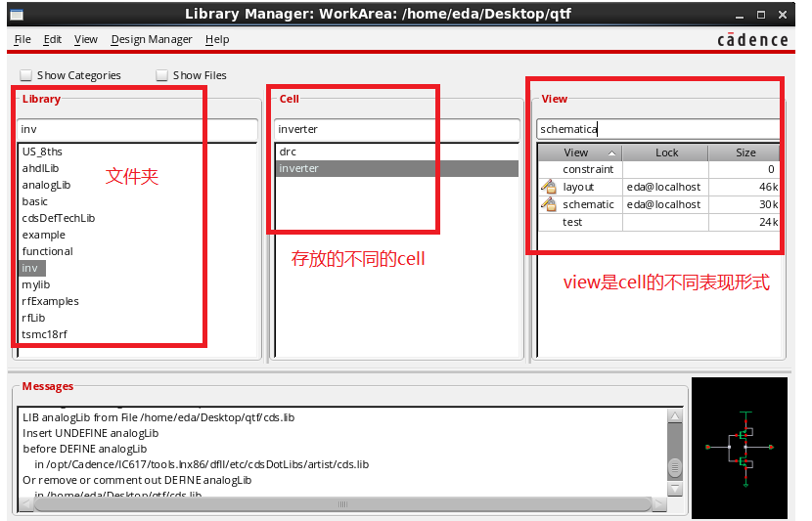Image resolution: width=812 pixels, height=521 pixels.
Task: Maximize the Library Manager window
Action: point(761,15)
